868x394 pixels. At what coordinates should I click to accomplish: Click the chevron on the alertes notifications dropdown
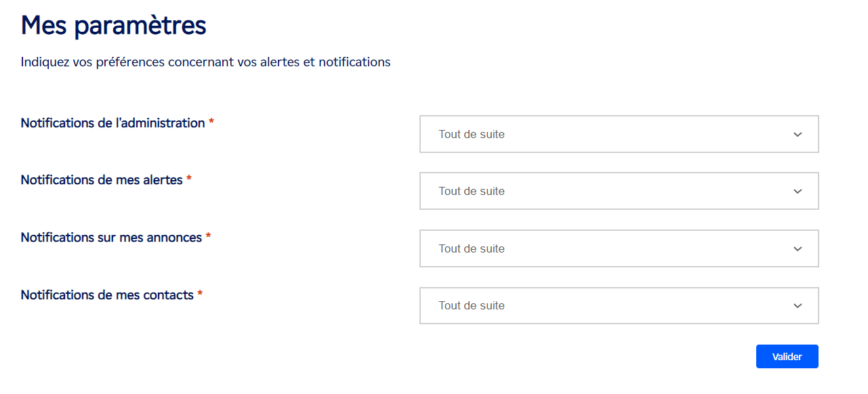point(798,191)
